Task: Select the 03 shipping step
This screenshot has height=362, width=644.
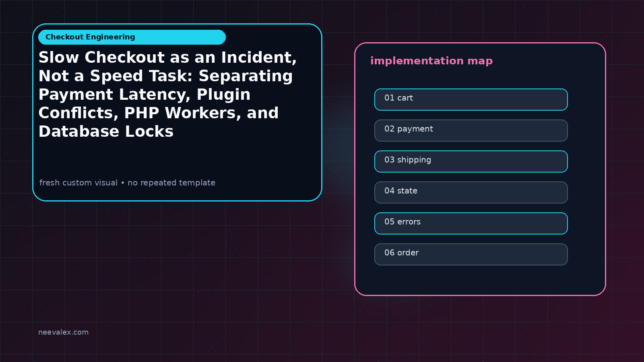Action: (471, 161)
